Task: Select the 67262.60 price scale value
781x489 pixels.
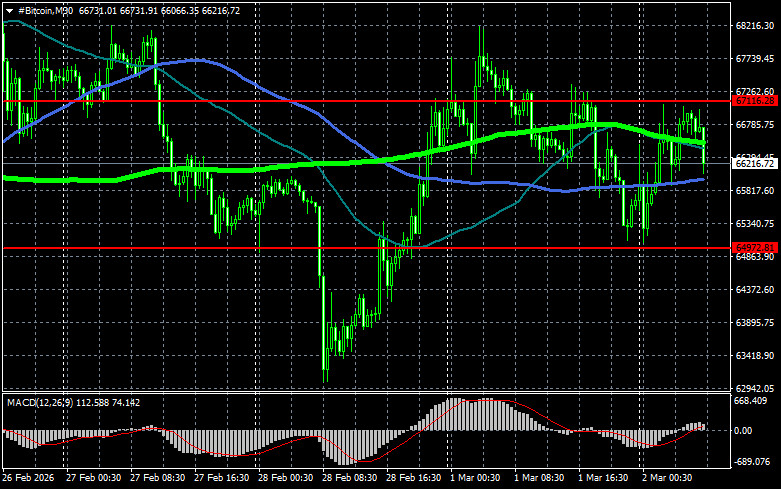Action: click(755, 92)
